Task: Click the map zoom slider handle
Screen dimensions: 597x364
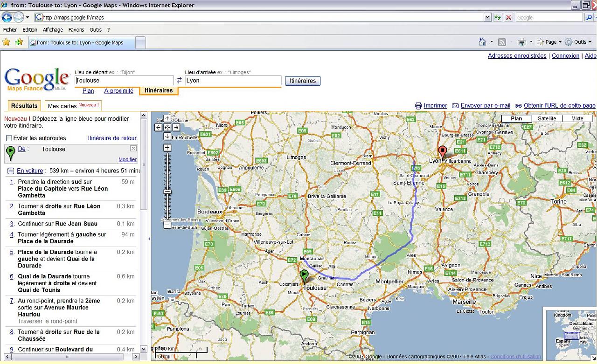Action: point(167,192)
